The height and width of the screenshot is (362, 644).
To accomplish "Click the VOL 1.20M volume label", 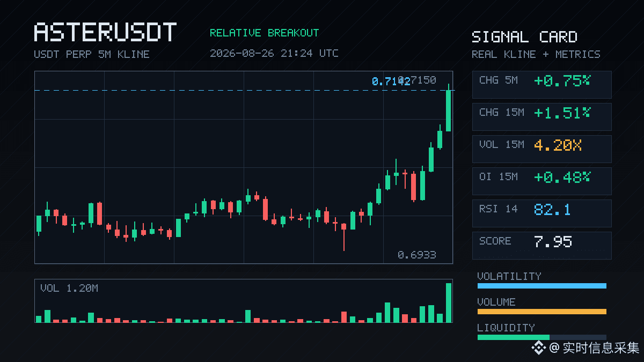I will tap(69, 288).
